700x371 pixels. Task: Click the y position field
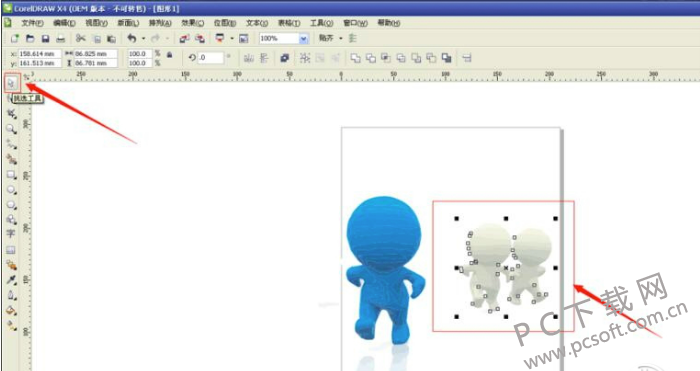[x=40, y=63]
